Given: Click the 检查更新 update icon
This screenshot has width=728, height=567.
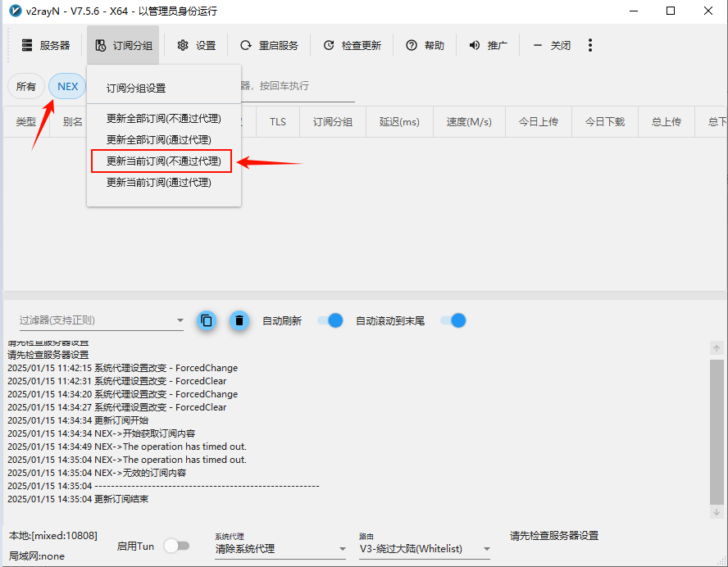Looking at the screenshot, I should tap(328, 45).
